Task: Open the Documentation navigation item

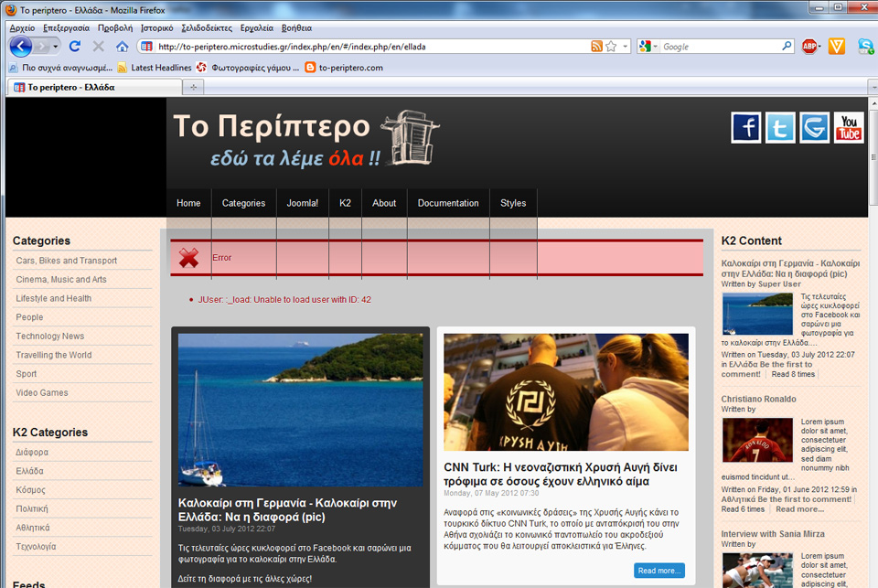Action: pyautogui.click(x=448, y=203)
